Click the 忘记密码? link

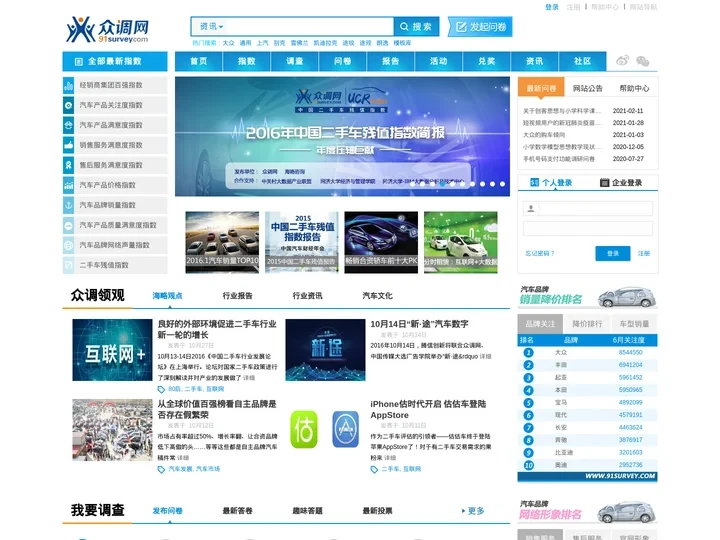point(540,253)
